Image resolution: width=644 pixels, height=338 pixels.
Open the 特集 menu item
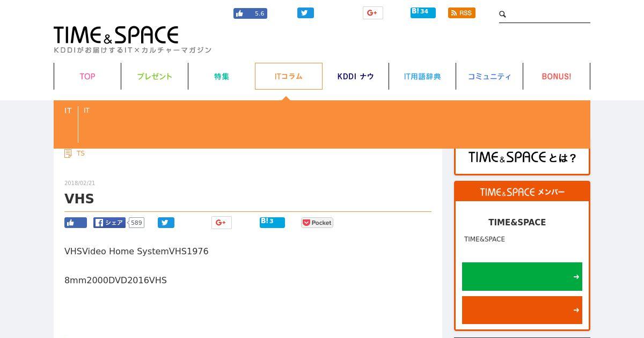click(222, 76)
